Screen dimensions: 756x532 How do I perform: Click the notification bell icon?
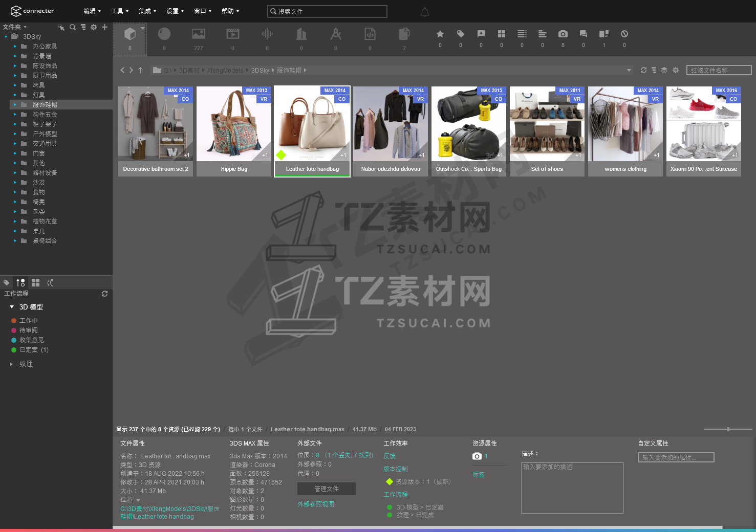(425, 12)
